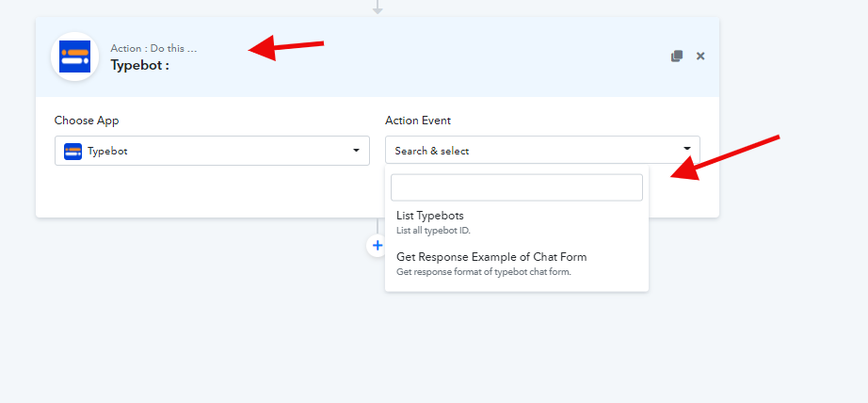Select the List Typebots action event

point(517,222)
